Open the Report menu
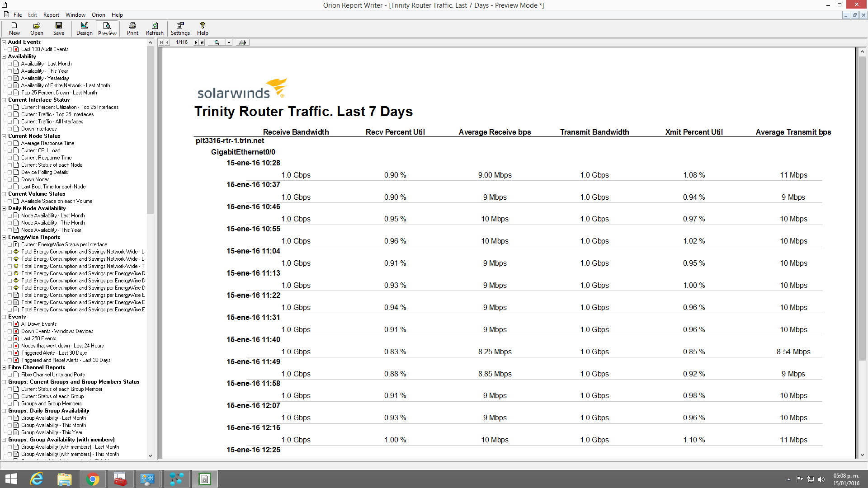Image resolution: width=868 pixels, height=488 pixels. [x=51, y=15]
